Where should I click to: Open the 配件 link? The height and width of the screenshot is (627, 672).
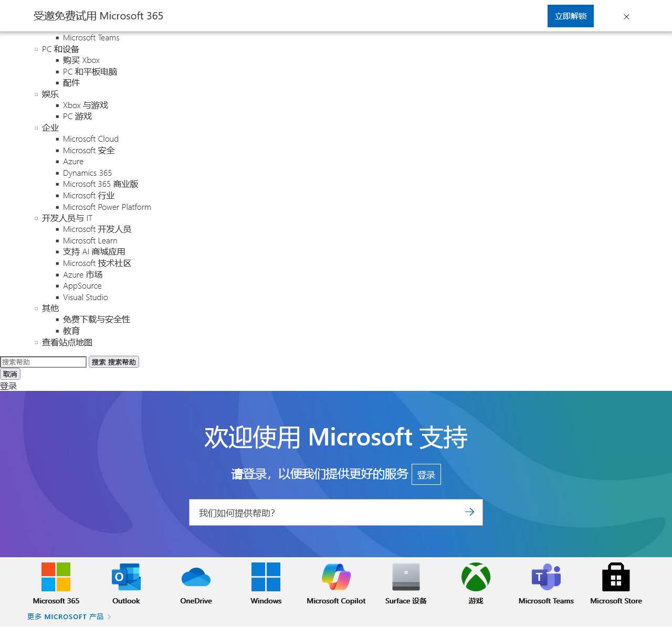71,83
